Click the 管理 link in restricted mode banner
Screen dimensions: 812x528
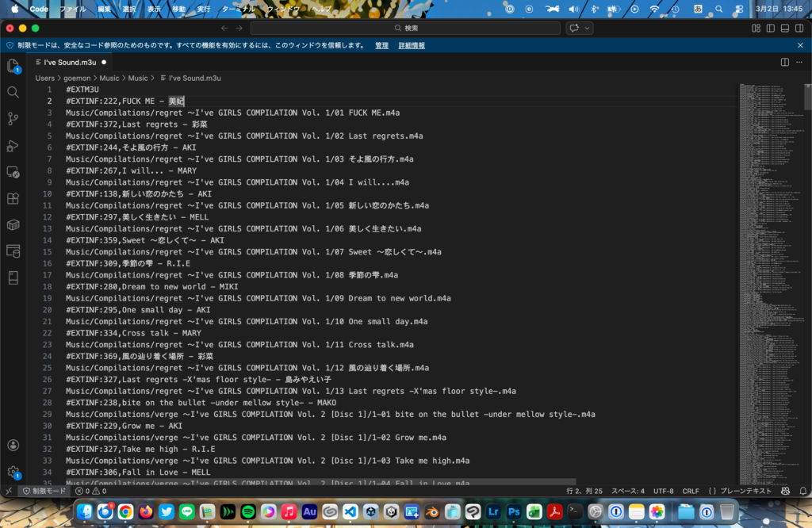click(x=381, y=46)
